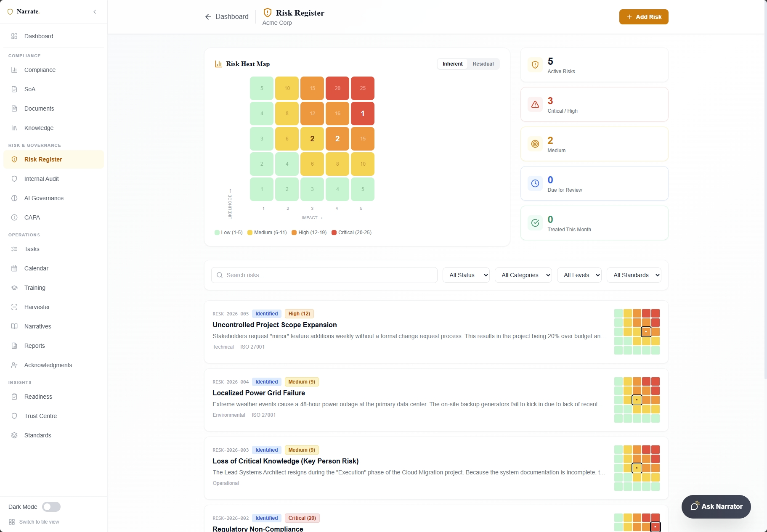Viewport: 767px width, 532px height.
Task: Switch heat map to Residual view
Action: (483, 64)
